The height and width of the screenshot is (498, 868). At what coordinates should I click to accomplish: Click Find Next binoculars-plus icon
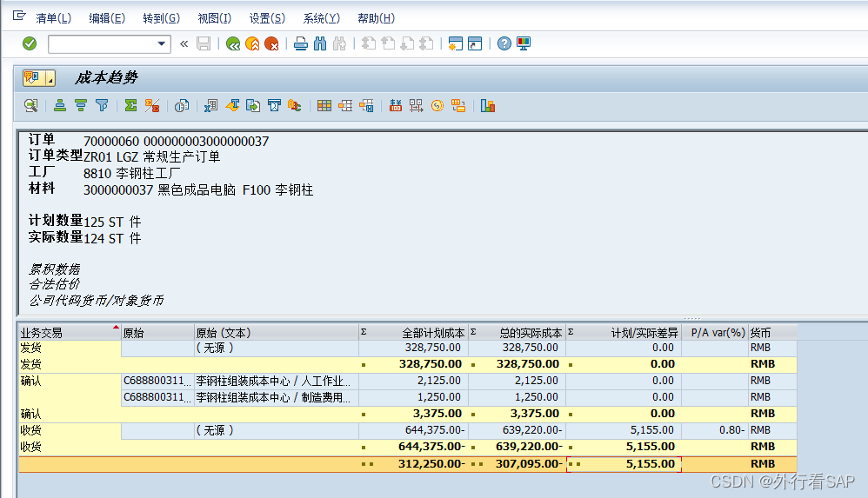(x=339, y=43)
